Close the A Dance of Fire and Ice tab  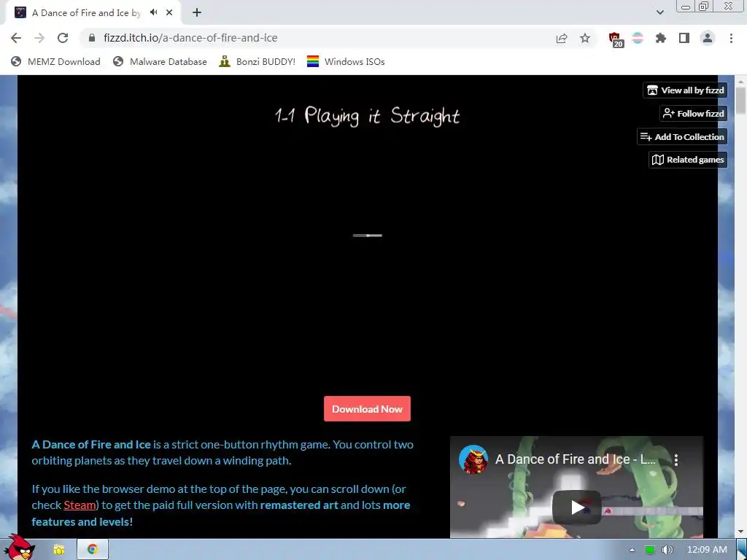[x=169, y=13]
